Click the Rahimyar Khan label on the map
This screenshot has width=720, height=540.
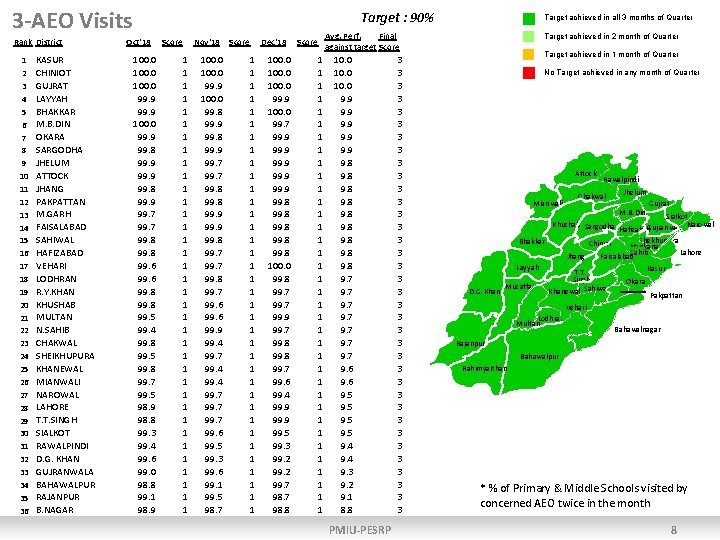[484, 369]
